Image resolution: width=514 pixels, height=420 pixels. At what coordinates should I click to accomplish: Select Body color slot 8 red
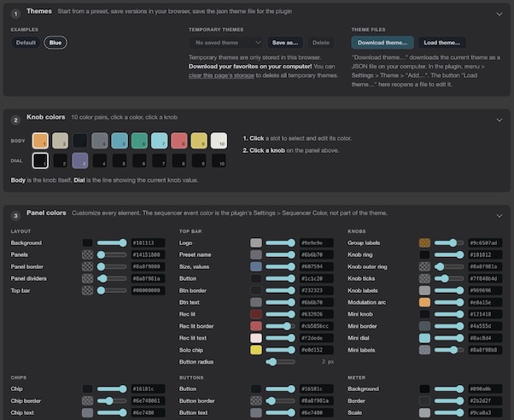pos(179,141)
